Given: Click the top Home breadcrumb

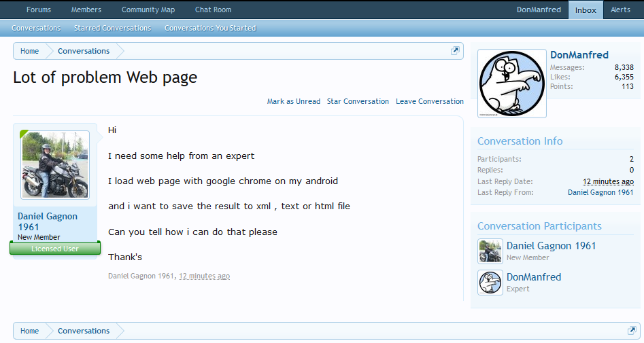Looking at the screenshot, I should click(x=29, y=51).
